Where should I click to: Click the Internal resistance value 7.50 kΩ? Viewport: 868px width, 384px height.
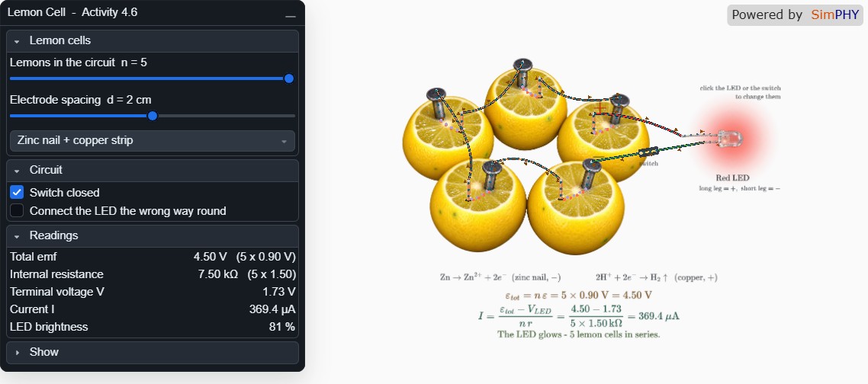pyautogui.click(x=218, y=274)
